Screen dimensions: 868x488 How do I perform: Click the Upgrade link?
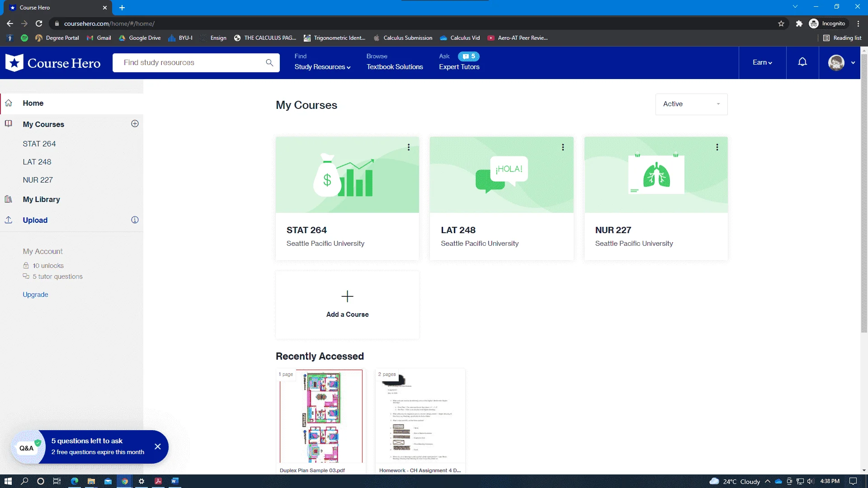(35, 295)
